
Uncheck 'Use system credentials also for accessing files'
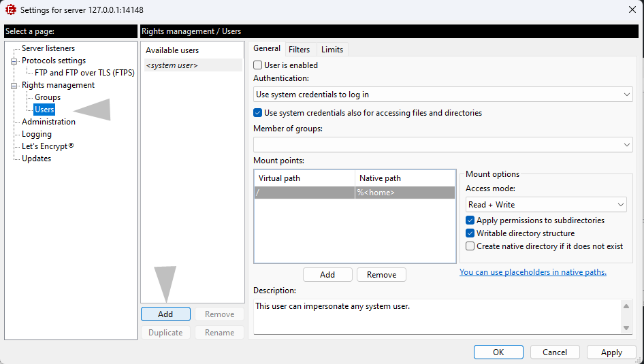258,113
